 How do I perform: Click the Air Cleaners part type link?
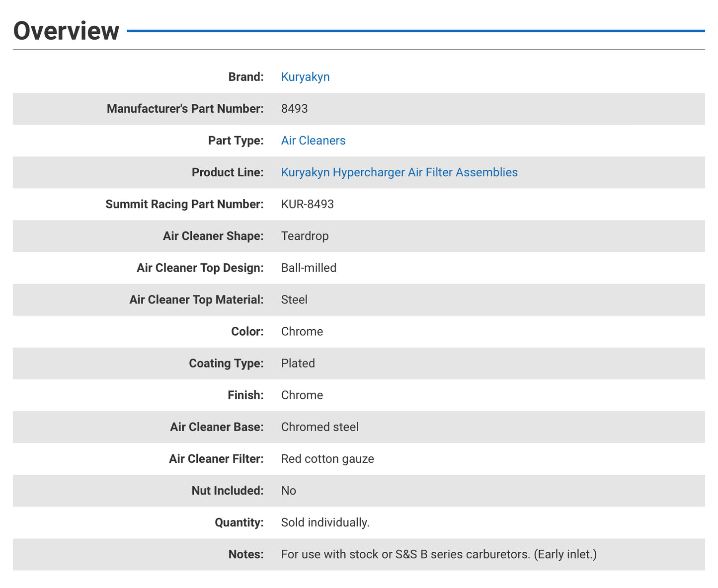pos(313,141)
